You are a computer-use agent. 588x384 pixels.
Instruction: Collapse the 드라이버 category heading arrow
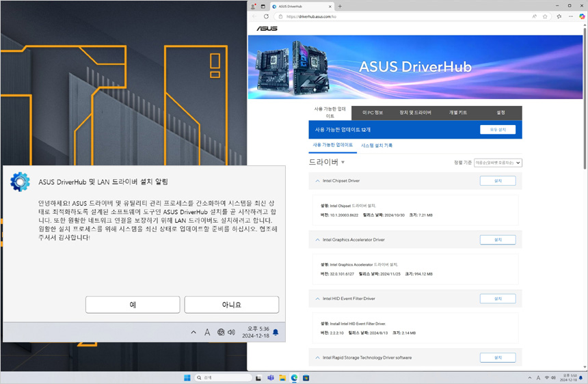343,163
